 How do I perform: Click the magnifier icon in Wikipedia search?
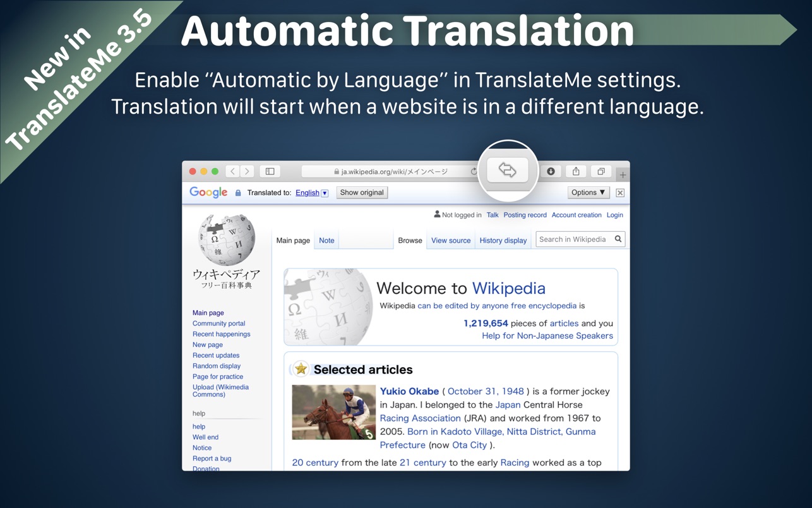(618, 239)
